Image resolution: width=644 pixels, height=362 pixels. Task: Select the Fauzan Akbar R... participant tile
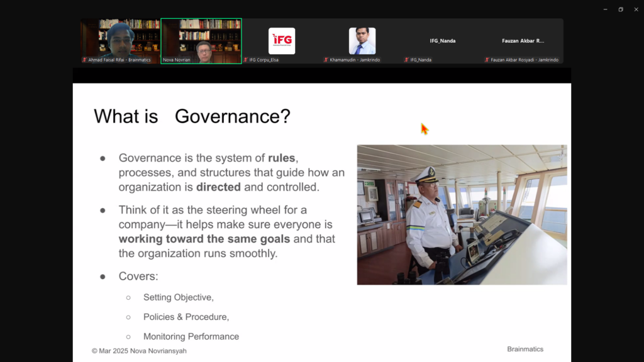(523, 41)
